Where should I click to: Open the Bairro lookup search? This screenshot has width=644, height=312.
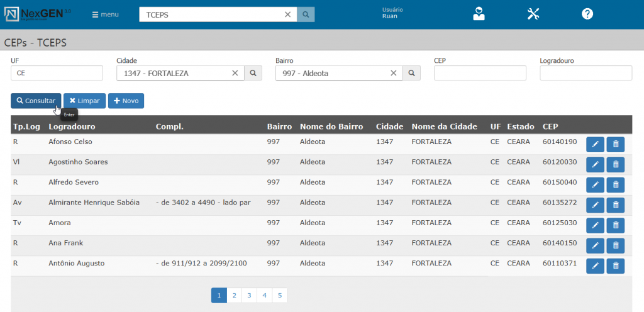click(x=412, y=74)
